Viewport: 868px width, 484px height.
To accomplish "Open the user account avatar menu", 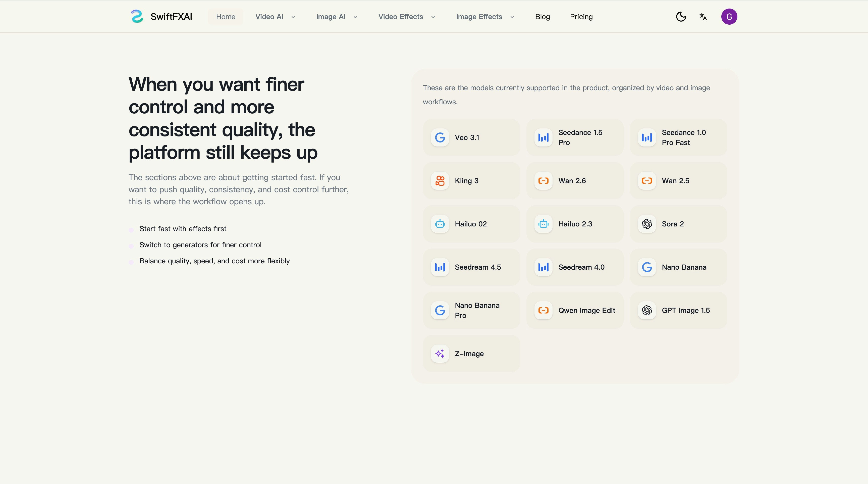I will click(729, 17).
